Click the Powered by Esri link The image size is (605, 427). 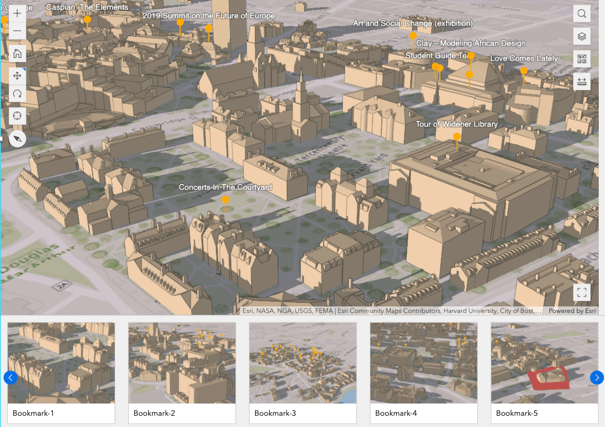click(572, 311)
